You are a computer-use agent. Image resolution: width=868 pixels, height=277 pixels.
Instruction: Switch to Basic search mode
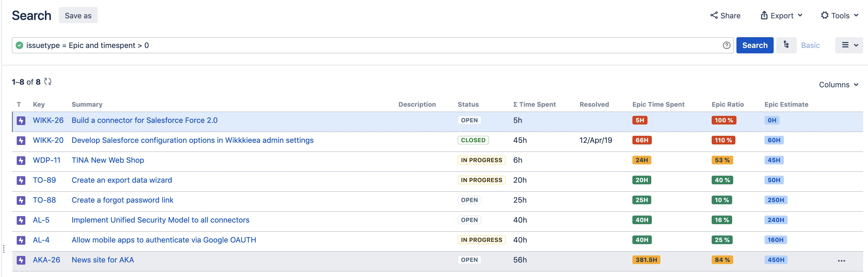[810, 46]
